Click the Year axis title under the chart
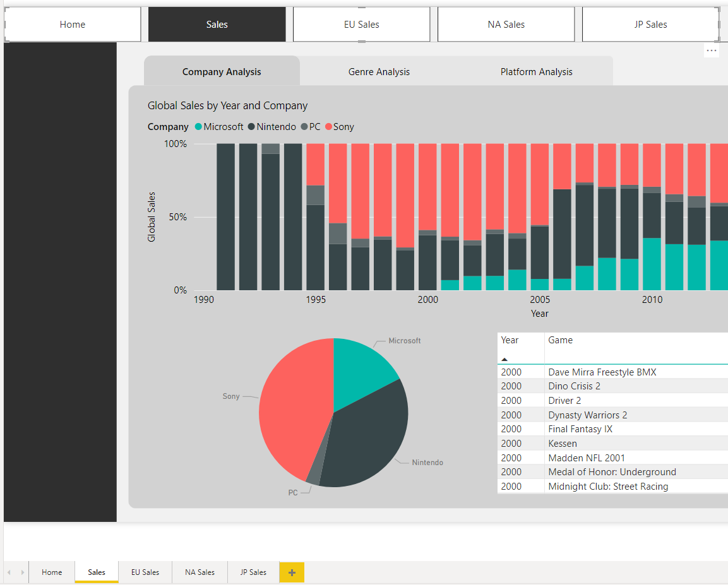The image size is (728, 585). click(x=539, y=314)
